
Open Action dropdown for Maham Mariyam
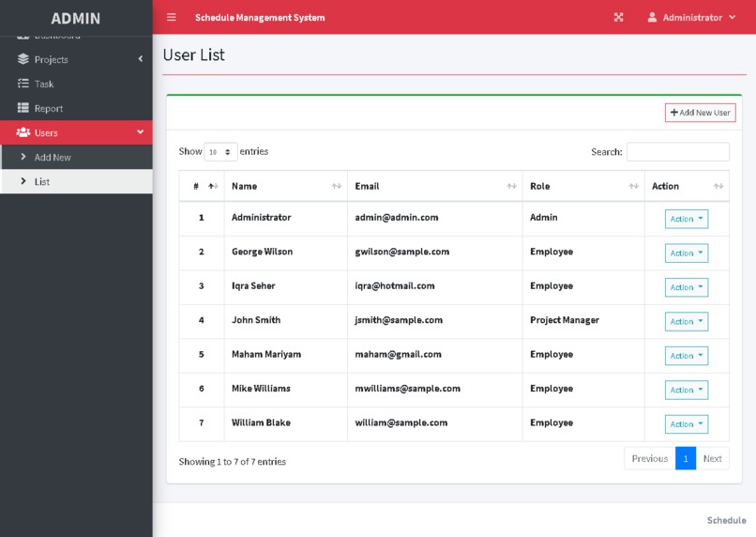click(x=686, y=356)
